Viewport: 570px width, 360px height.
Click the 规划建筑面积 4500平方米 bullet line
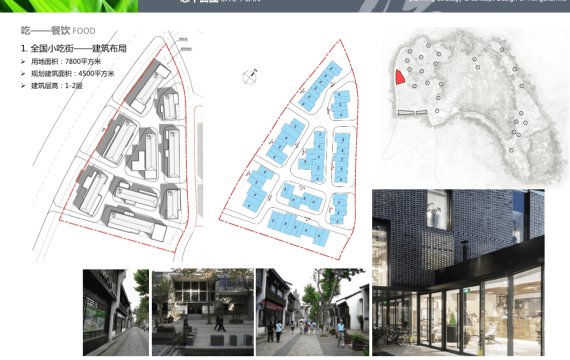pyautogui.click(x=72, y=73)
